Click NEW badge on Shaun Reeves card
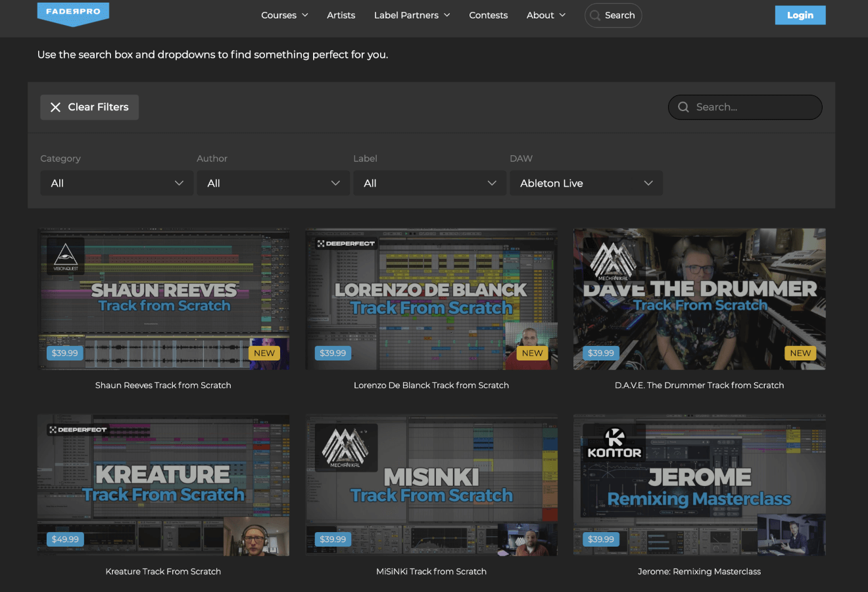This screenshot has height=592, width=868. [x=264, y=353]
